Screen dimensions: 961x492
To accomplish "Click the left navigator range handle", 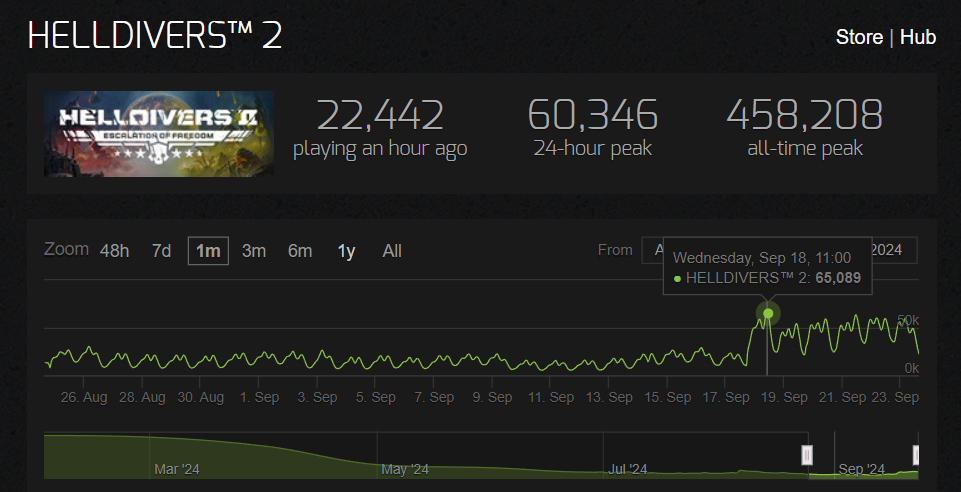I will coord(808,455).
